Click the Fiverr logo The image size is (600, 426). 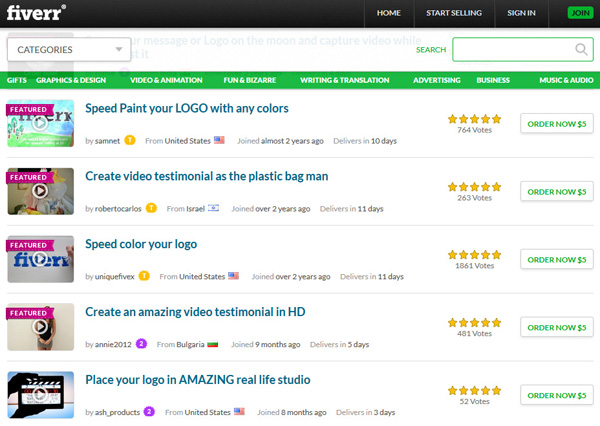(36, 13)
